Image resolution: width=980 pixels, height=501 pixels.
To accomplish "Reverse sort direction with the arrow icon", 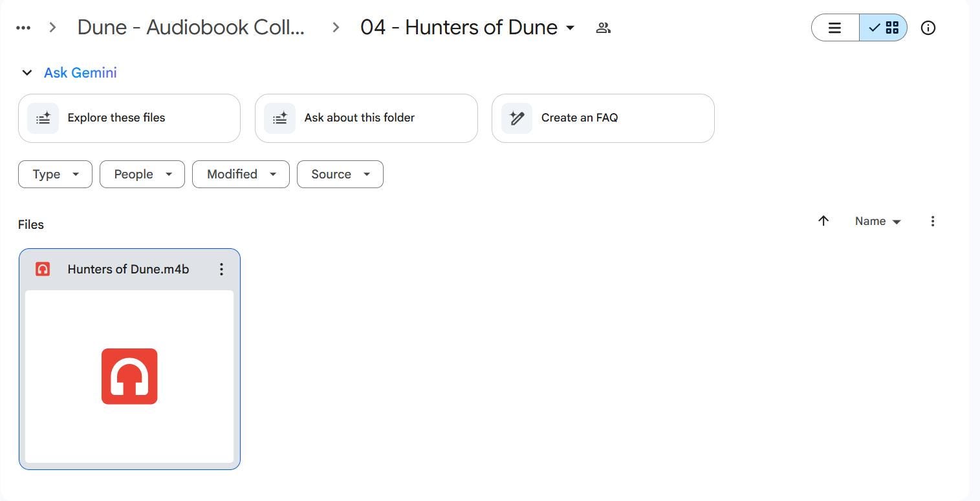I will pos(823,221).
